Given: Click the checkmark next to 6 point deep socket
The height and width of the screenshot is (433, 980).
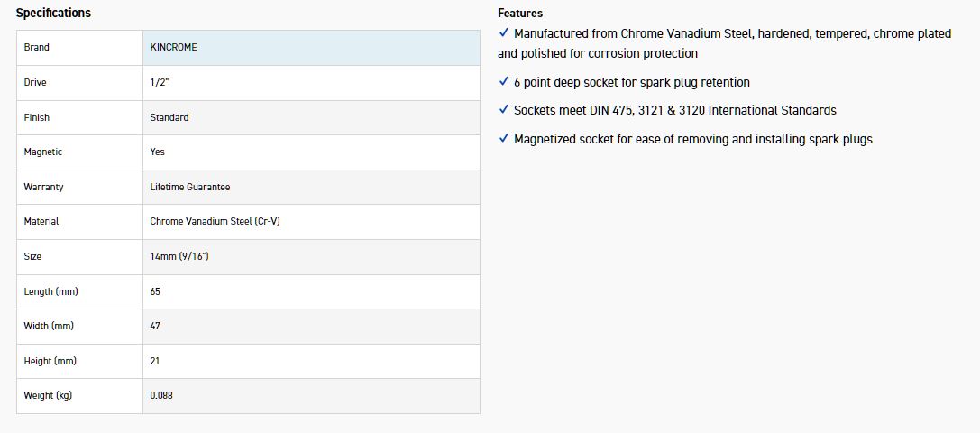Looking at the screenshot, I should pos(503,82).
